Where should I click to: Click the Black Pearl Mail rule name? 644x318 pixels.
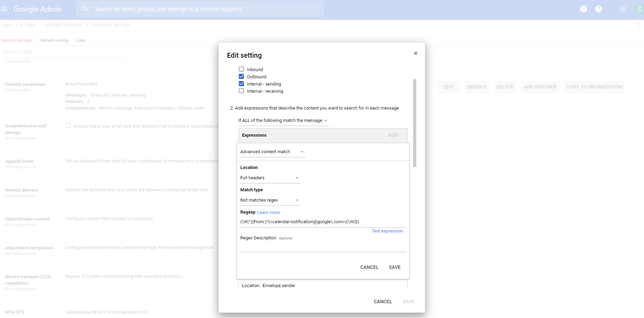(81, 84)
